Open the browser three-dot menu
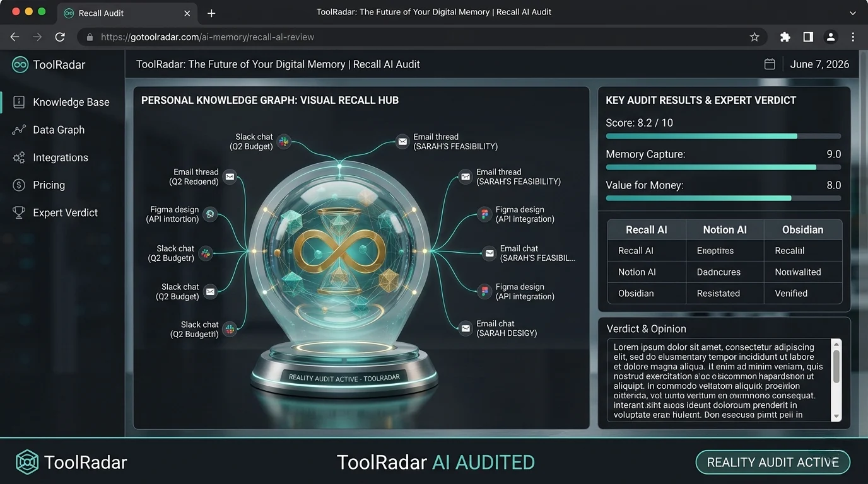 (853, 37)
